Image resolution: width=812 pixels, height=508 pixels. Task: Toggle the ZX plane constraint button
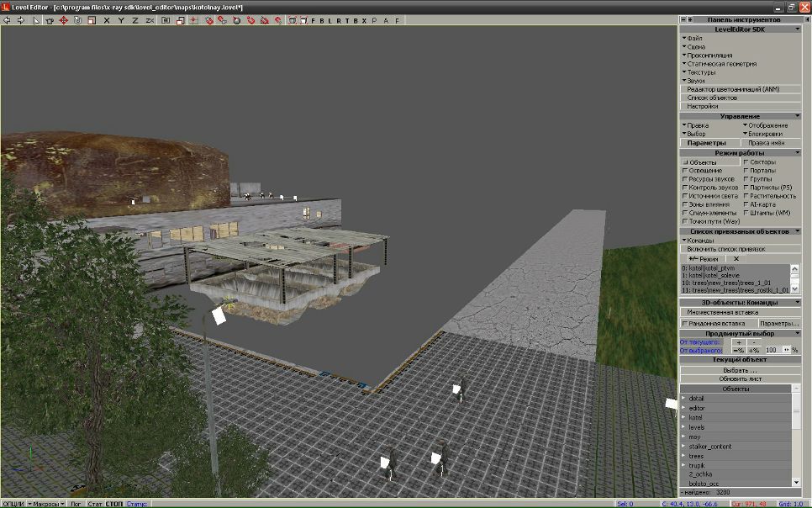tap(150, 19)
